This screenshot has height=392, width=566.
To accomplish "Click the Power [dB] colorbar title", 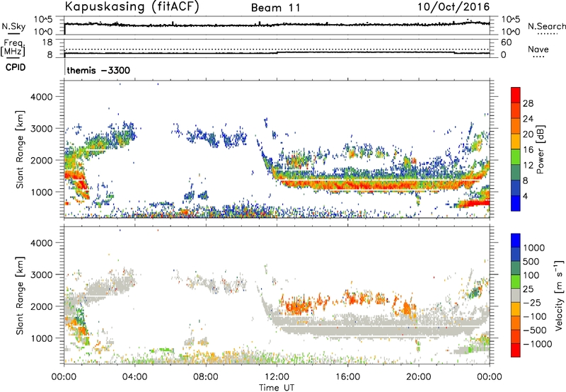I will click(x=540, y=149).
